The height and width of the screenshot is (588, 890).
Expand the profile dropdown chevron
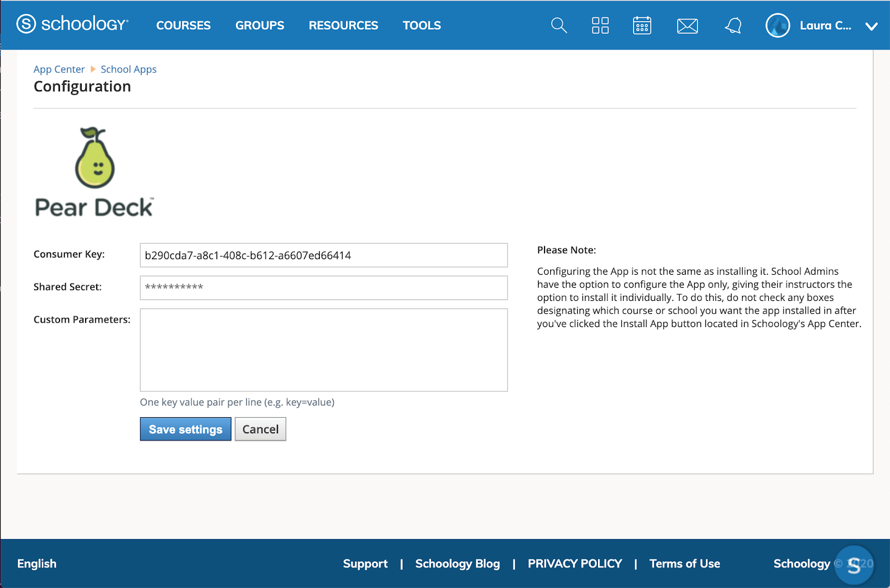coord(871,27)
